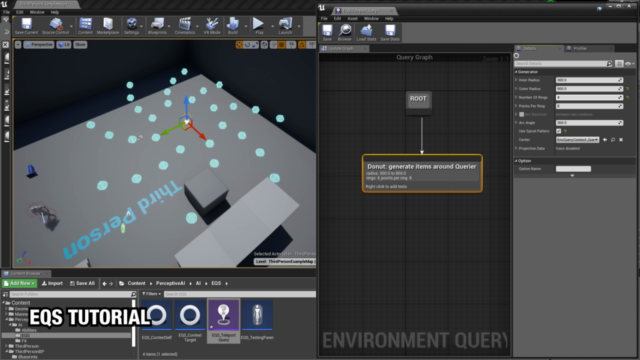Click the PerceptiveAI breadcrumb in the path

pos(170,283)
